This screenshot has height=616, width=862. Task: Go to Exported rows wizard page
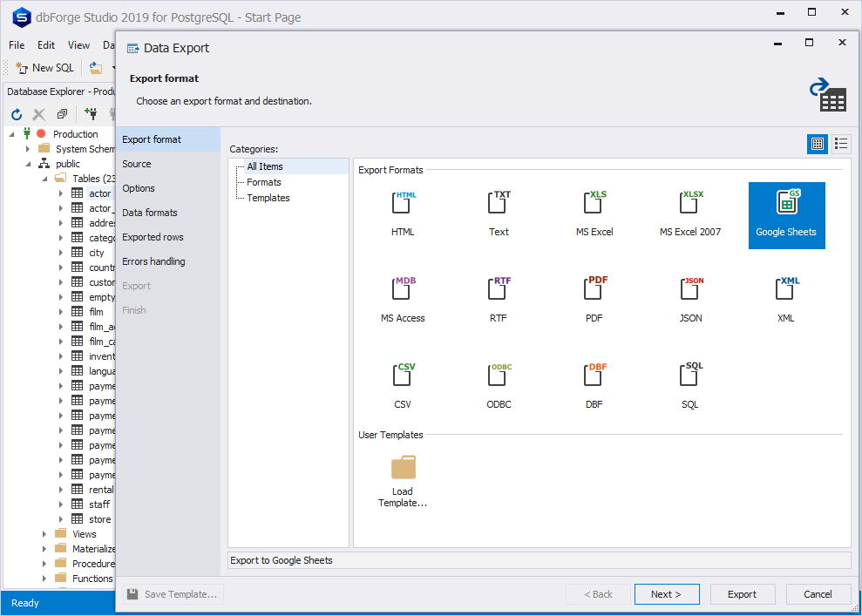tap(168, 237)
